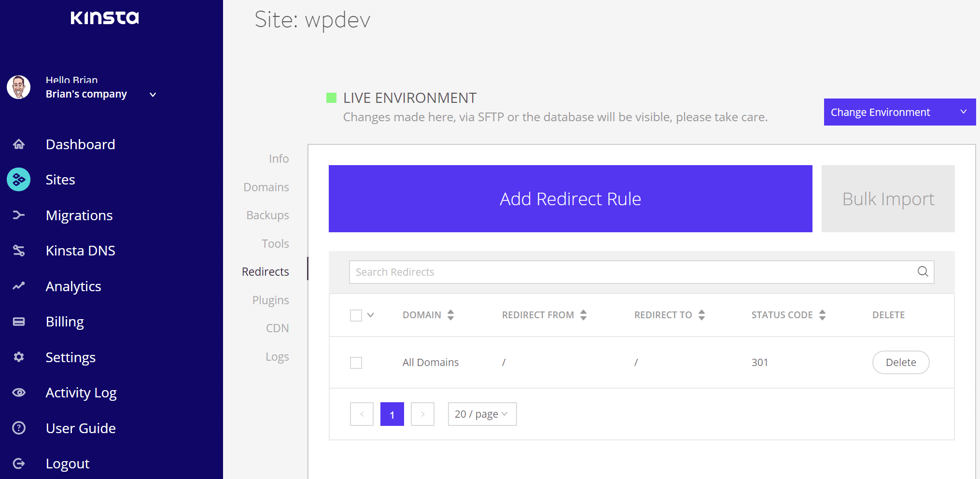Check the All Domains redirect row checkbox

(x=356, y=363)
